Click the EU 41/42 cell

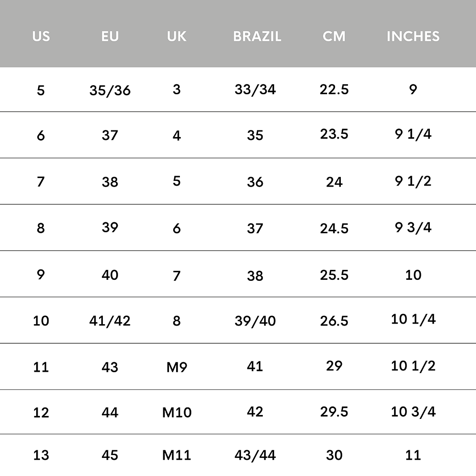110,321
